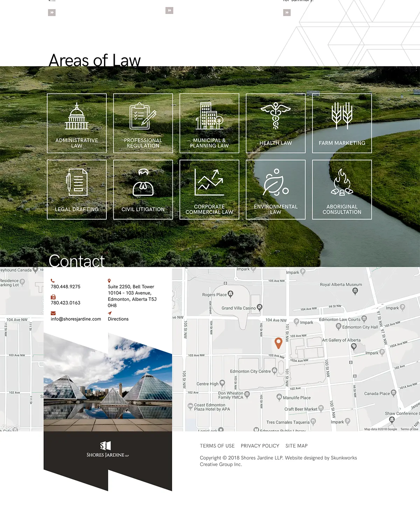Click the Canada Place map marker
This screenshot has width=420, height=521.
pyautogui.click(x=393, y=393)
